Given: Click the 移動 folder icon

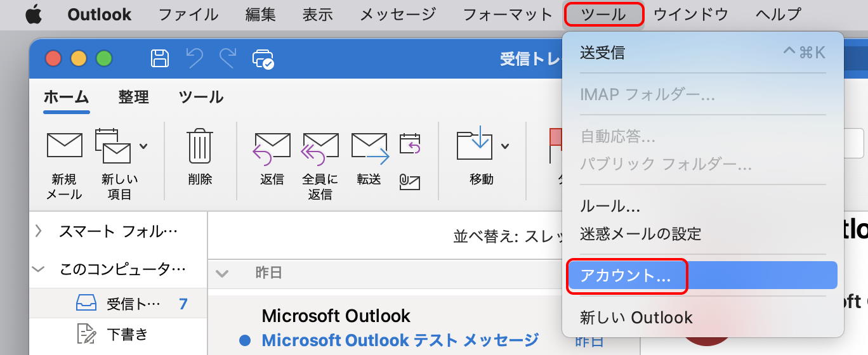Looking at the screenshot, I should (x=475, y=143).
